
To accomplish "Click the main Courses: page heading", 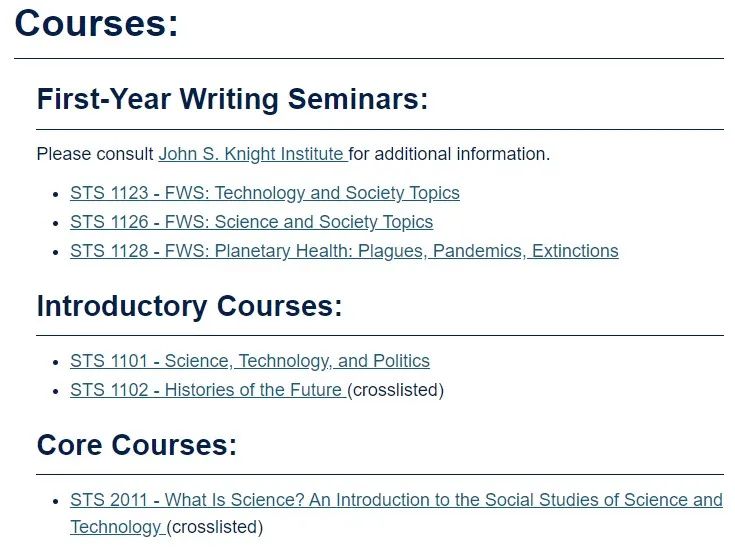I will [x=97, y=23].
